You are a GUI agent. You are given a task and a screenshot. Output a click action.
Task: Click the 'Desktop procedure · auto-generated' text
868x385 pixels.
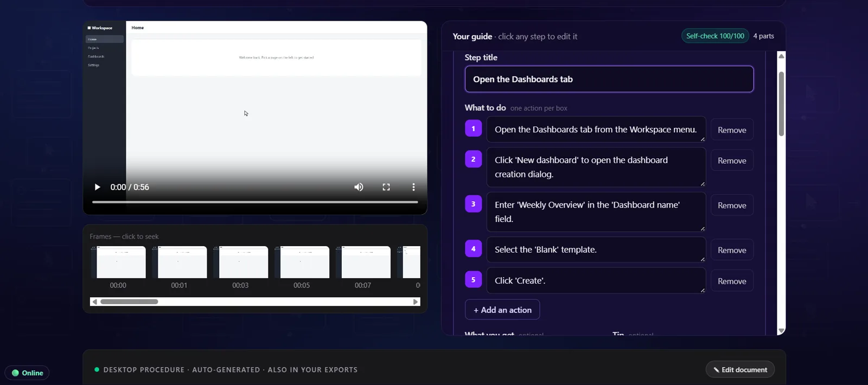[x=231, y=370]
